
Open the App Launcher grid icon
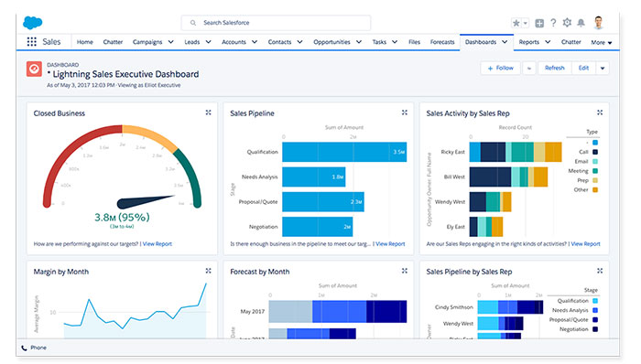pos(31,42)
